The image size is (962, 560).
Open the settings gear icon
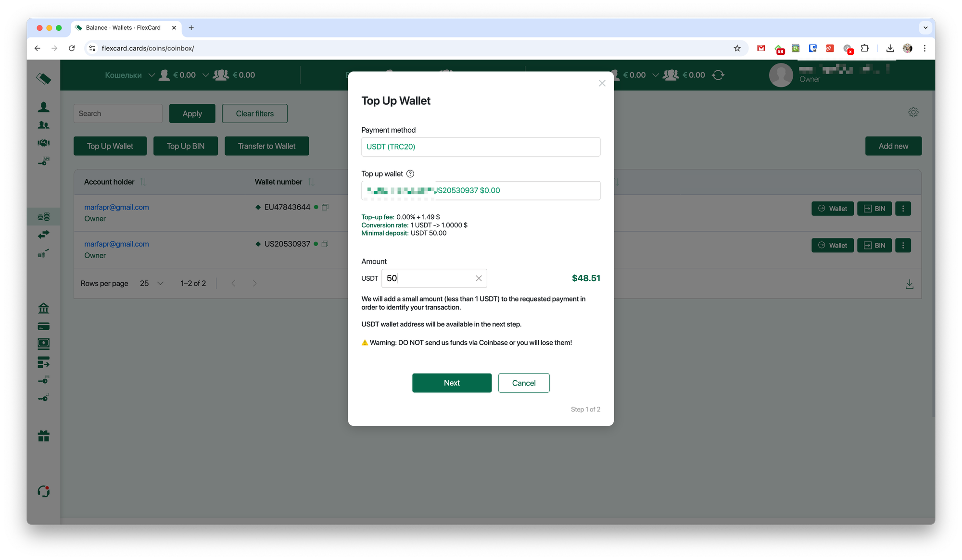913,112
